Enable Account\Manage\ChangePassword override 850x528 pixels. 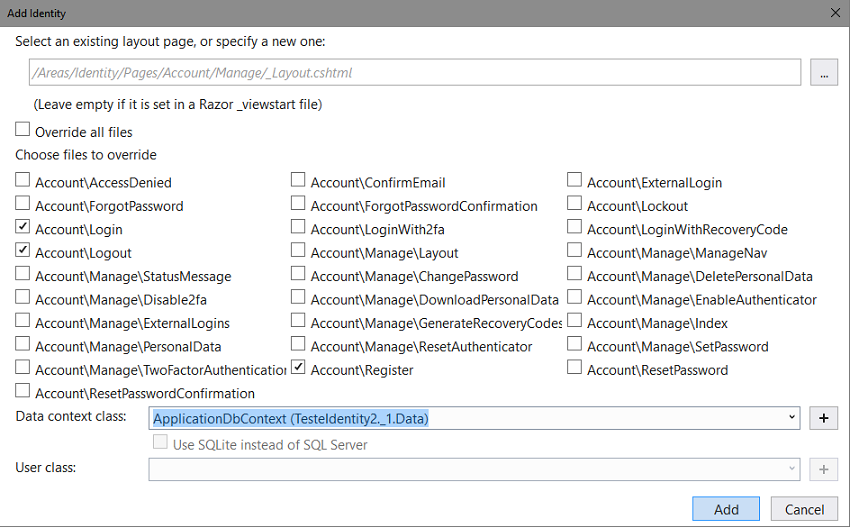click(298, 275)
